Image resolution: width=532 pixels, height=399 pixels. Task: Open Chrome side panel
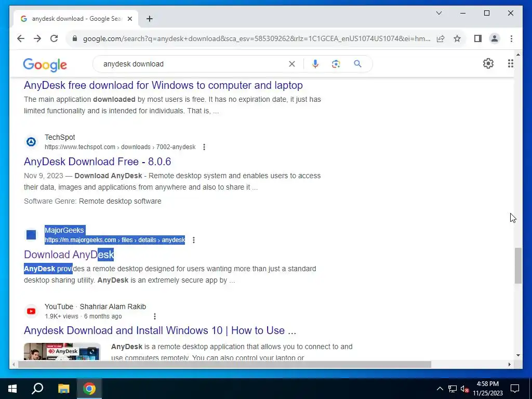[478, 38]
